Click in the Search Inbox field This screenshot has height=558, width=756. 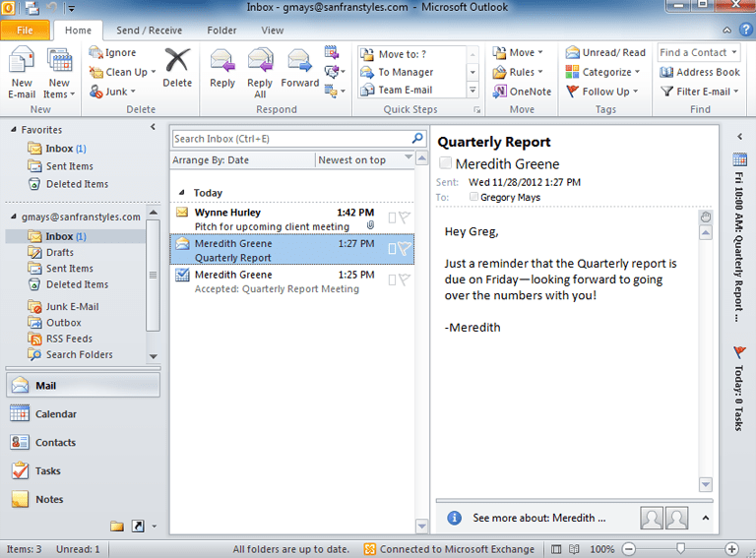tap(291, 139)
